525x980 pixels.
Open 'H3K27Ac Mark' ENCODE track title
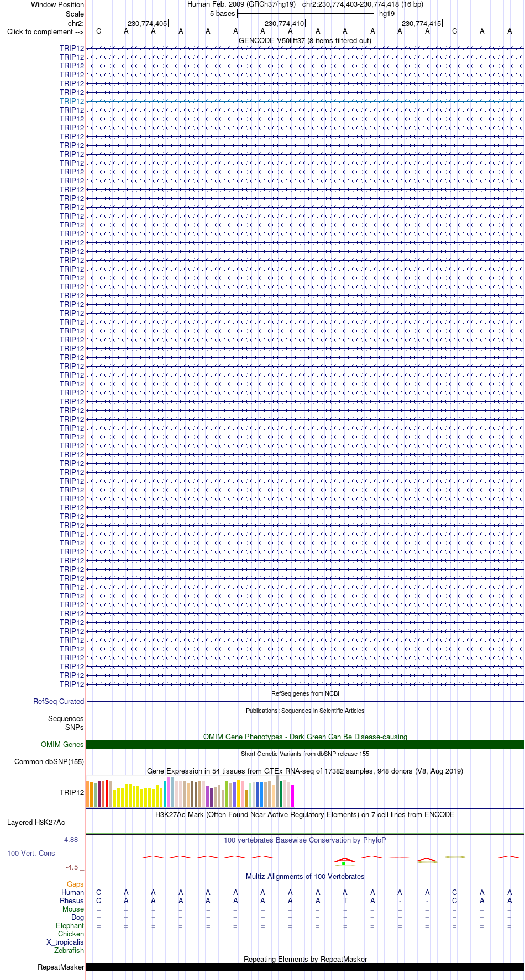[305, 814]
